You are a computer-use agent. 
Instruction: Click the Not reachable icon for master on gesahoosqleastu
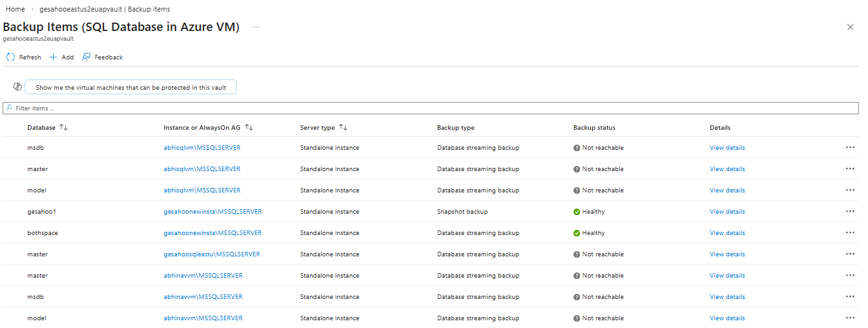click(x=577, y=254)
